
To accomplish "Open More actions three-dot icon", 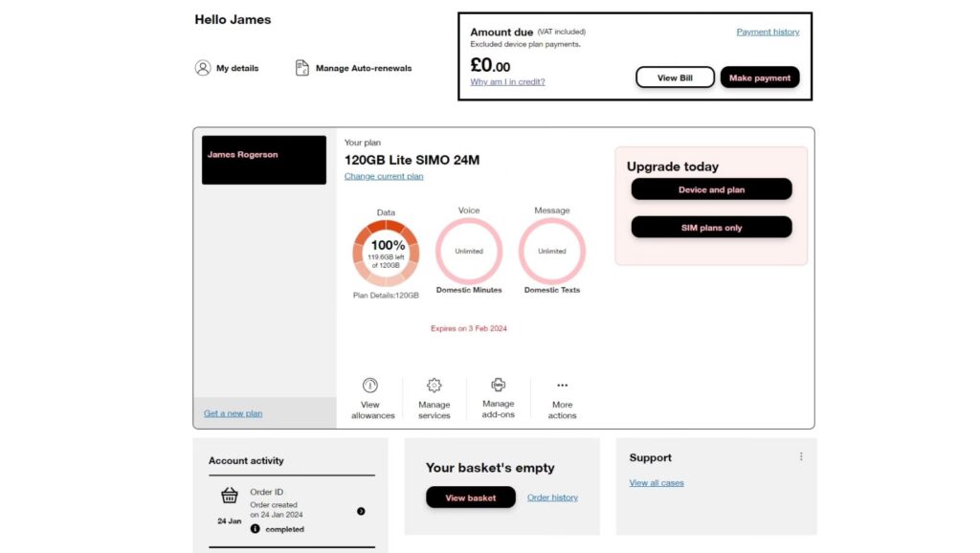I will point(562,386).
